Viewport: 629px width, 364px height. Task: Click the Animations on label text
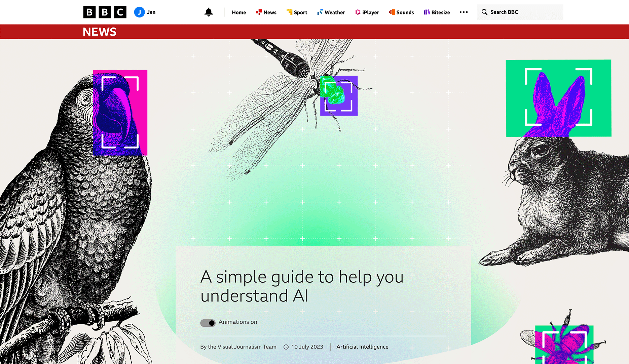238,322
